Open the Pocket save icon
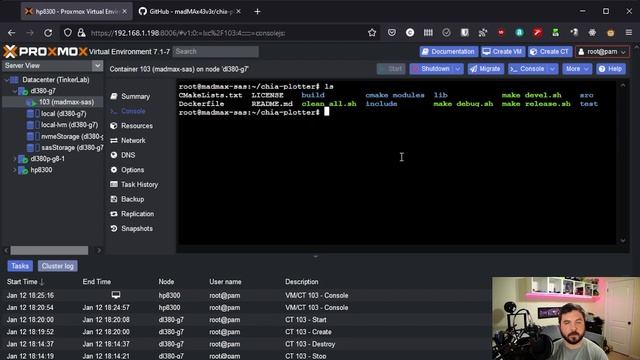Screen dimensions: 640x360 tap(392, 33)
